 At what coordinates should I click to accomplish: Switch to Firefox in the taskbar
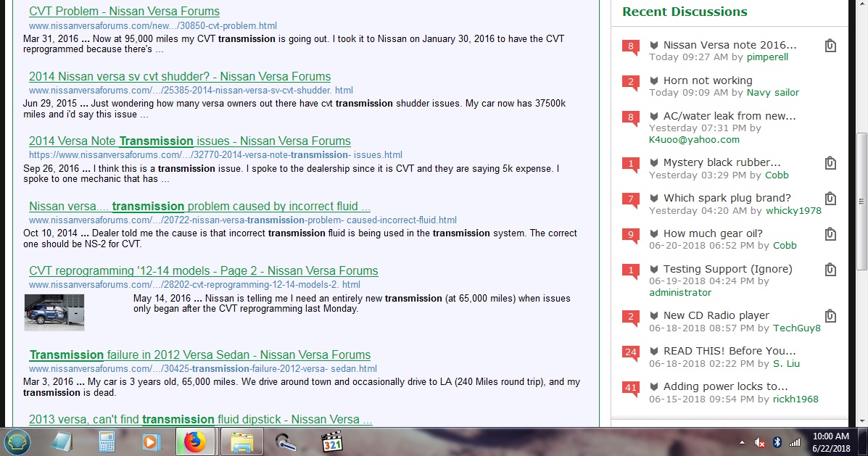[x=195, y=442]
